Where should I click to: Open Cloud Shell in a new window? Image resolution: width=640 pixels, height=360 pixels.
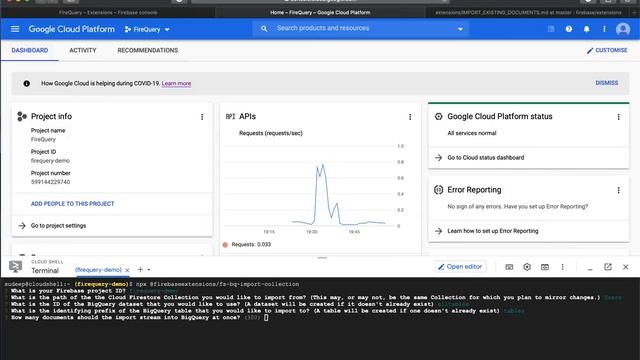coord(608,267)
